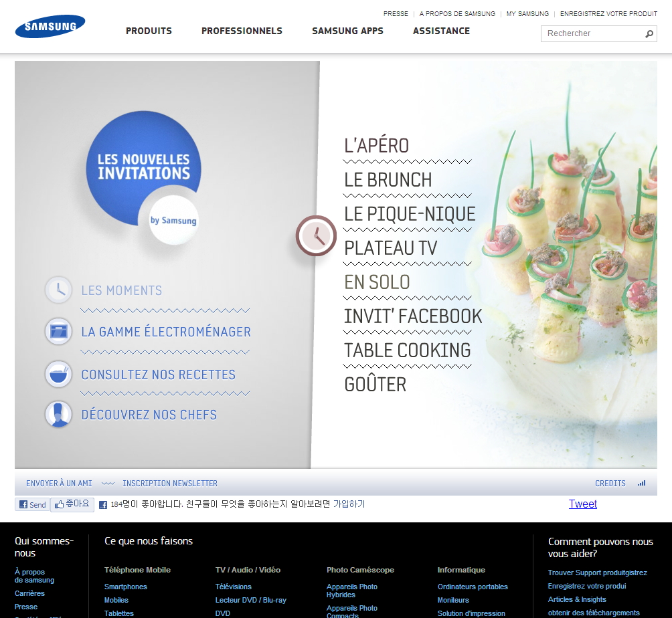Open Carrières footer link

pos(29,594)
